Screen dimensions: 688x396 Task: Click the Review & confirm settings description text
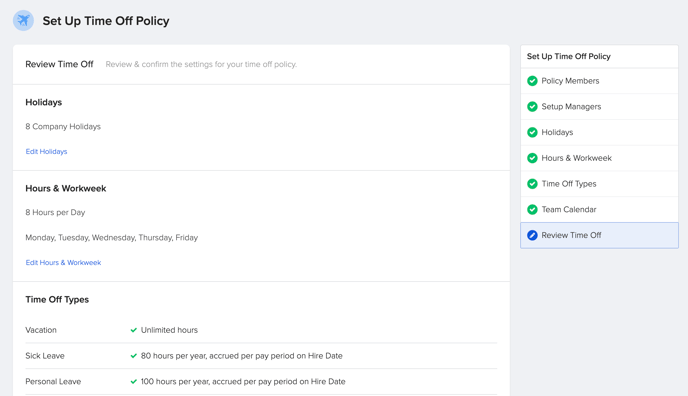point(201,64)
